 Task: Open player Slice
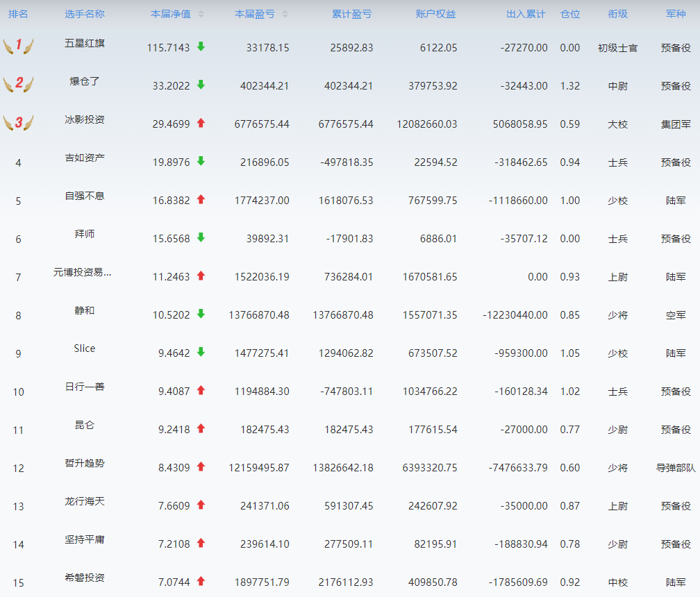85,348
